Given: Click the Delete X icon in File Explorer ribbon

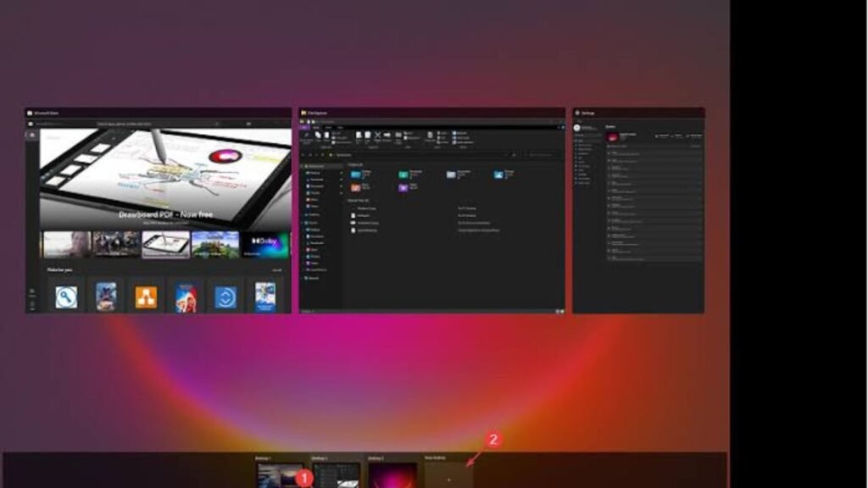Looking at the screenshot, I should tap(377, 135).
